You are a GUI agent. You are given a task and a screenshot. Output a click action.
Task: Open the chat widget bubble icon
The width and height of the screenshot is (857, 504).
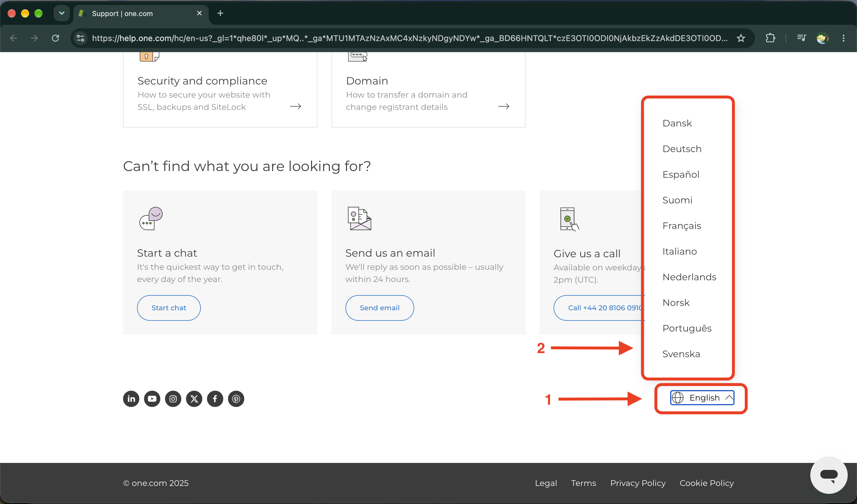click(x=829, y=475)
